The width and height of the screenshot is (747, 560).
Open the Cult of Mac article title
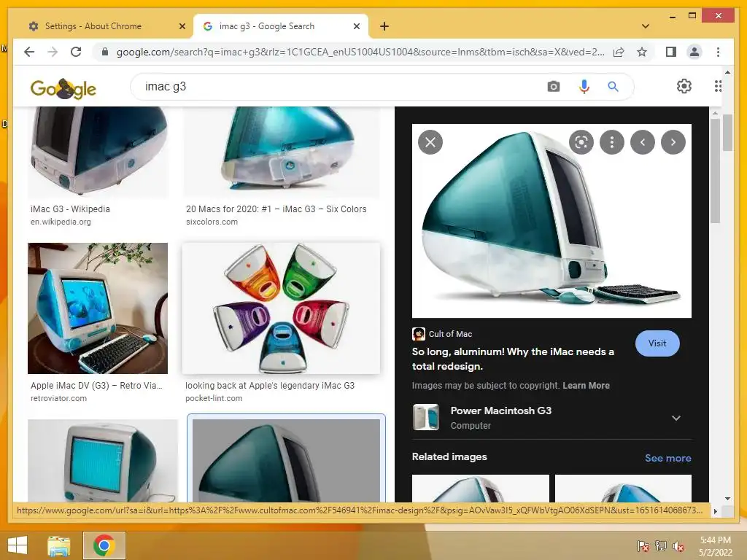coord(513,359)
